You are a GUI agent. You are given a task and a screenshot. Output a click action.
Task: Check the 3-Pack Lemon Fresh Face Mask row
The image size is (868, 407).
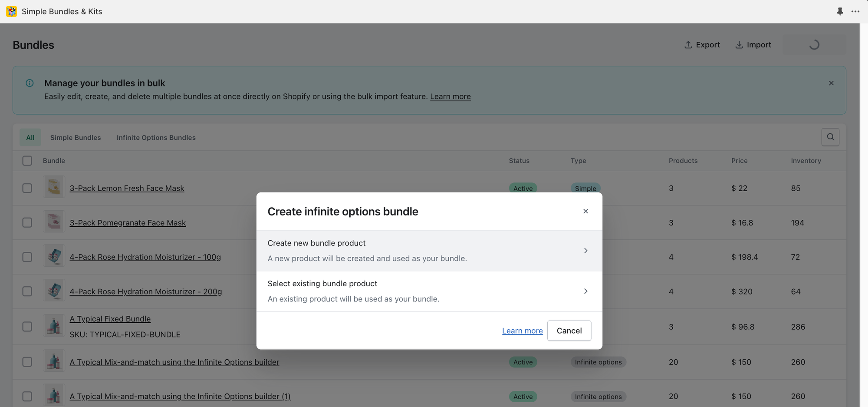(27, 188)
